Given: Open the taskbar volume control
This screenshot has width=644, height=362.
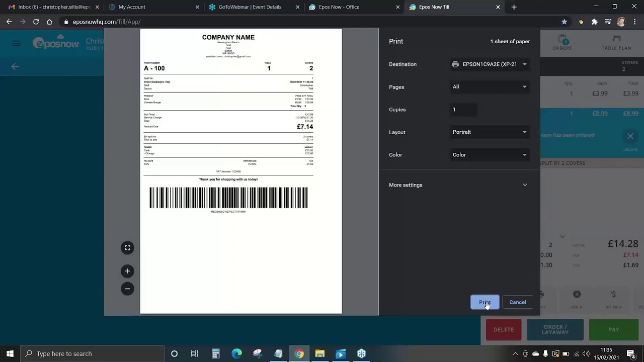Looking at the screenshot, I should coord(586,353).
